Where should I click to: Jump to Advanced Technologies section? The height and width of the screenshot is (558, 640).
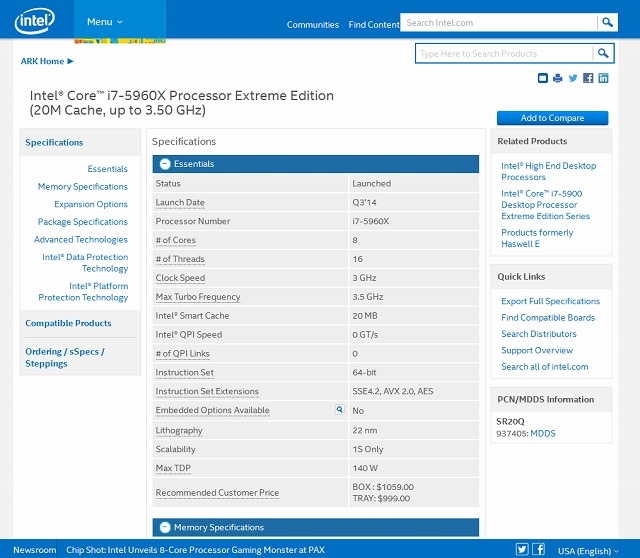[x=80, y=240]
